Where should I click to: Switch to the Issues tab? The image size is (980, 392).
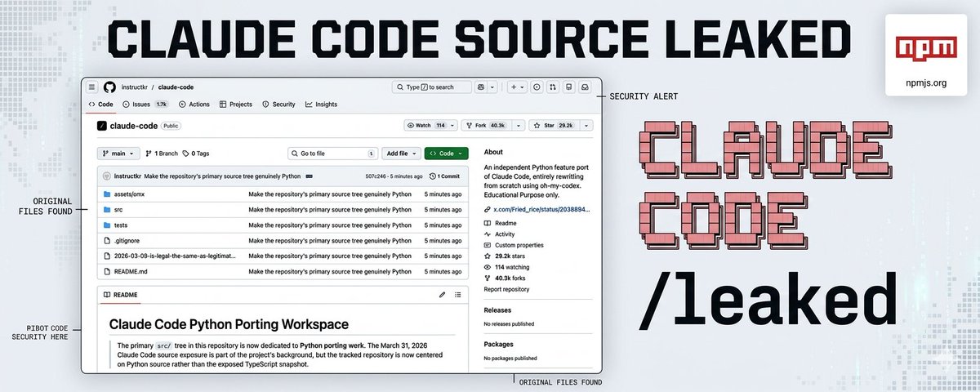145,105
